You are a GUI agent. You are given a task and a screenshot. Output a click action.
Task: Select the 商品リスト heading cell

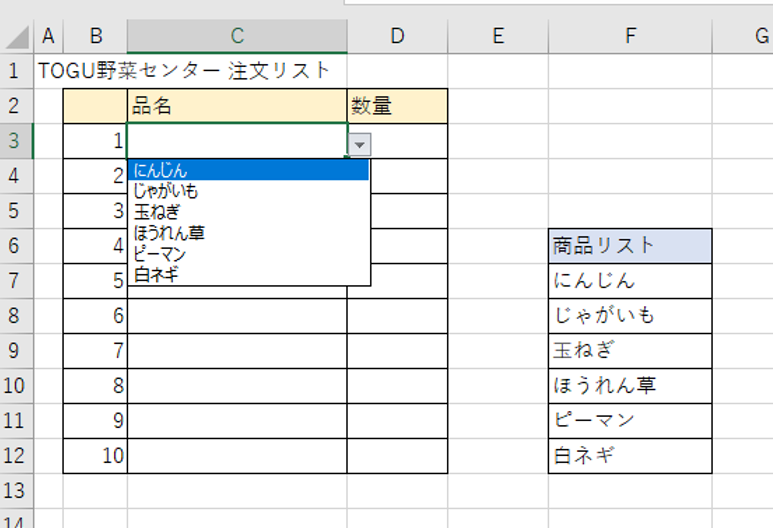[630, 246]
